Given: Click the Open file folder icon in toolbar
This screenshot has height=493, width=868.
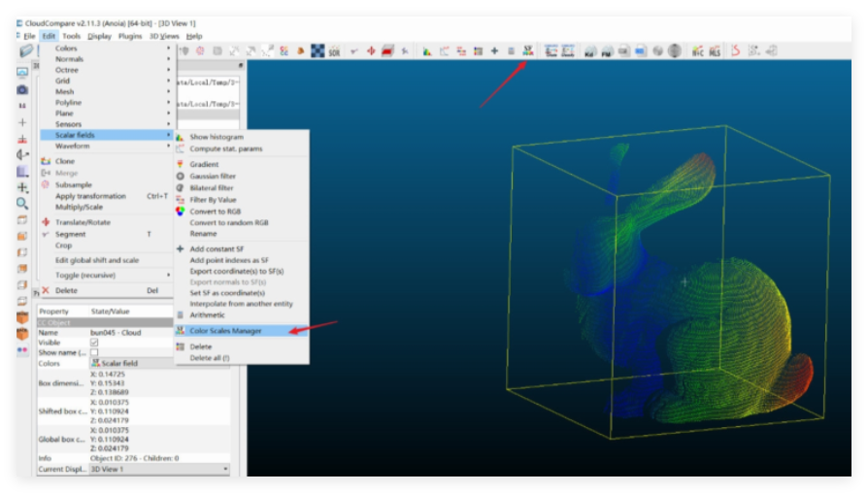Looking at the screenshot, I should pos(26,50).
